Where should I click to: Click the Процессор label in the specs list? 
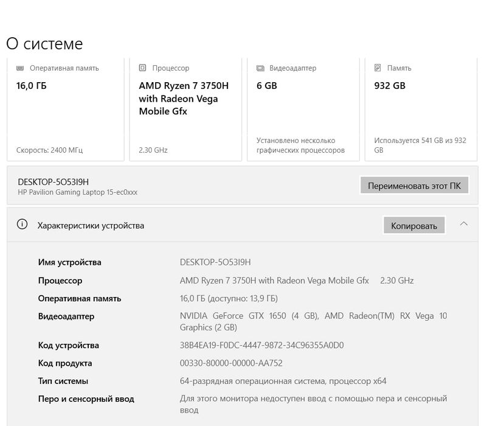[x=60, y=281]
